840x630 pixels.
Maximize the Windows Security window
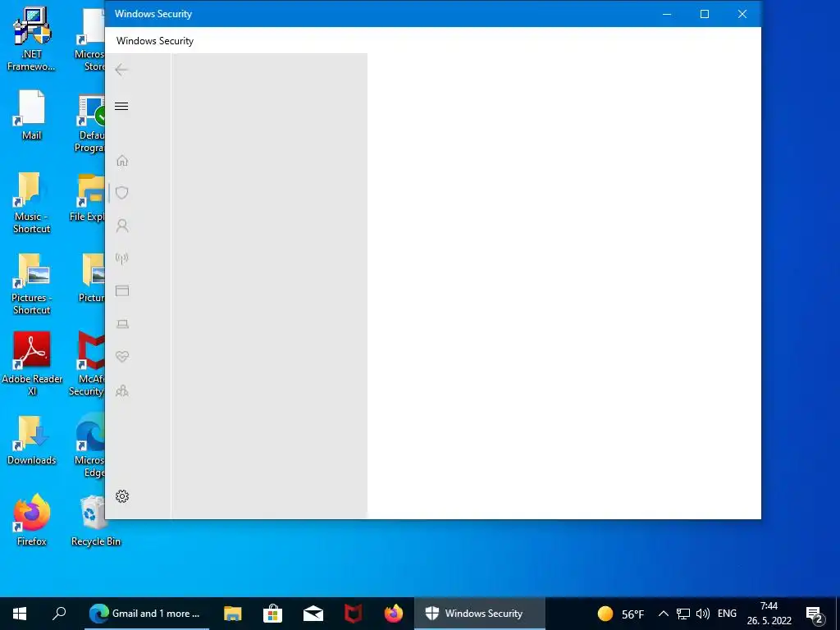click(705, 14)
